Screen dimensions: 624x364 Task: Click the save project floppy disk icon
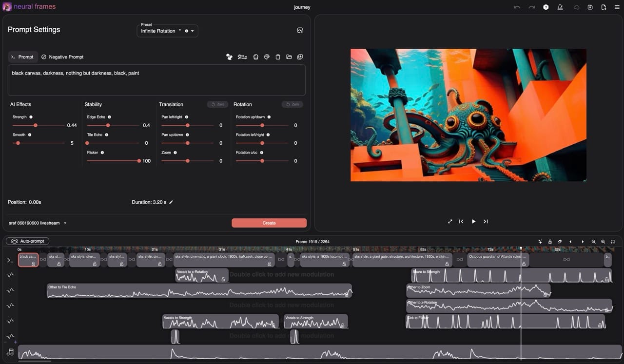[x=590, y=7]
